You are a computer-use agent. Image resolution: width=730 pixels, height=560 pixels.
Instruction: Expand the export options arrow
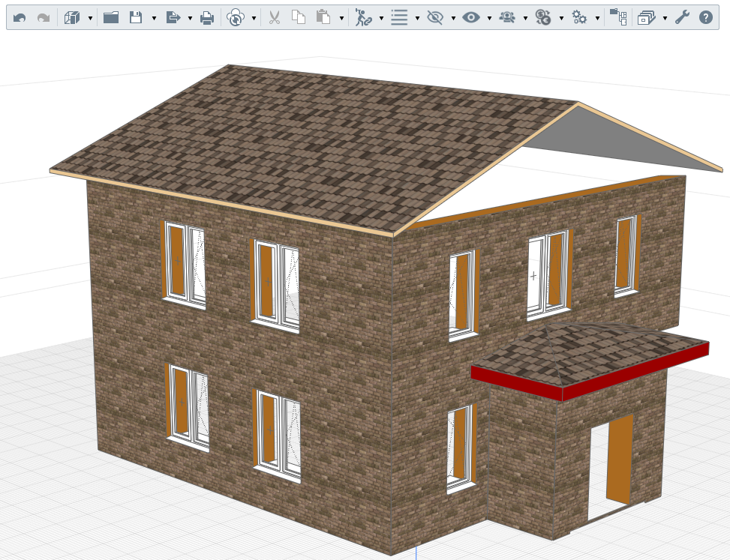(x=190, y=18)
